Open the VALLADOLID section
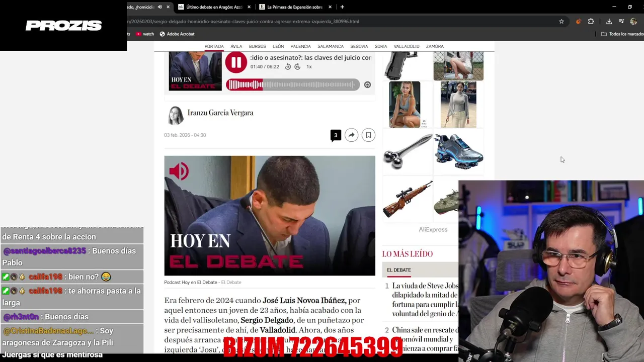The image size is (644, 362). click(x=407, y=46)
